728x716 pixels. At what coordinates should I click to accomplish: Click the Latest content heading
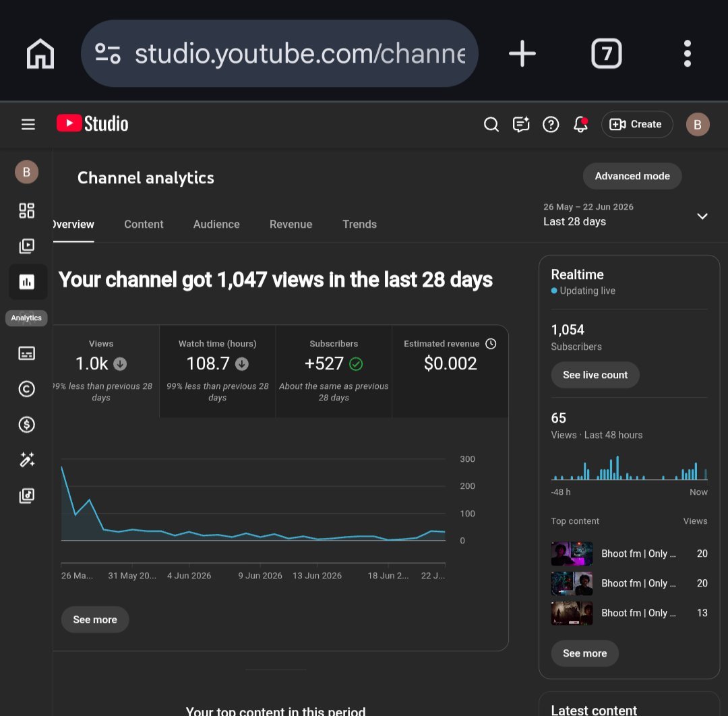point(594,710)
